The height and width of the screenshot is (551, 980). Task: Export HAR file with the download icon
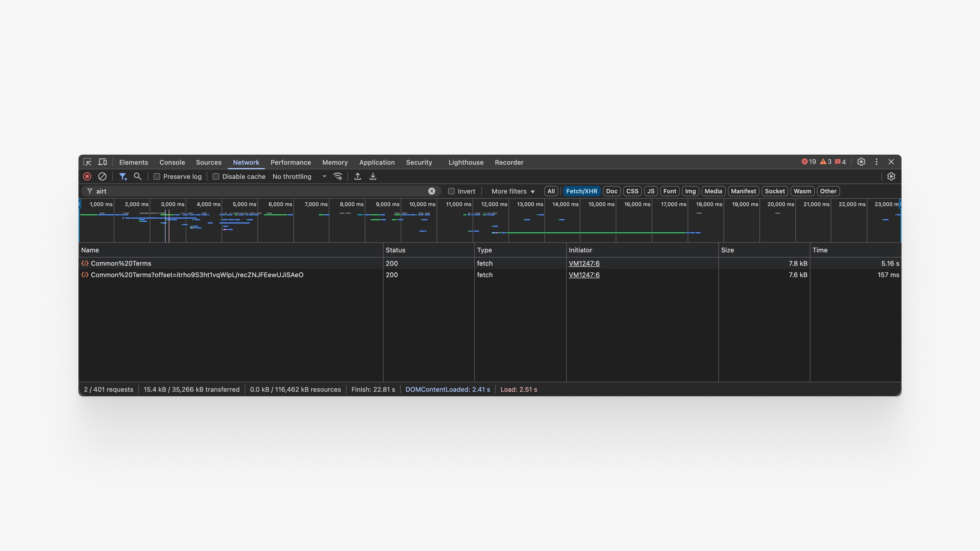[x=373, y=177]
